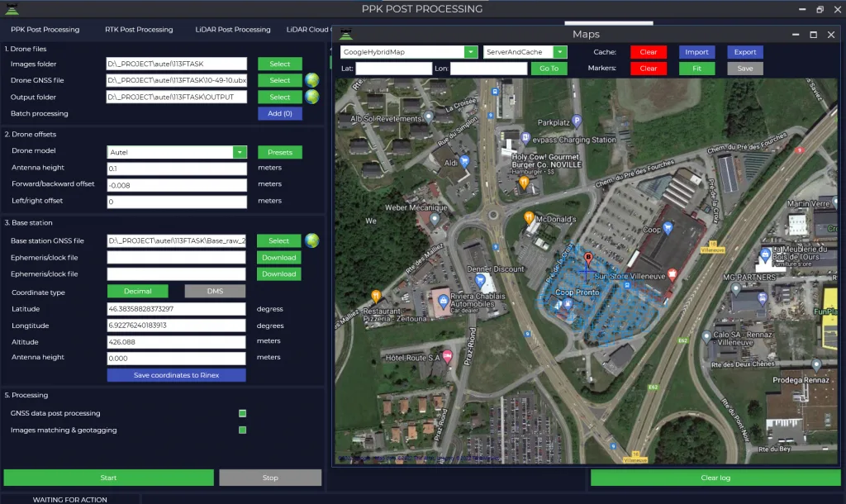Click Alb Sol Revetements location marker

point(428,116)
